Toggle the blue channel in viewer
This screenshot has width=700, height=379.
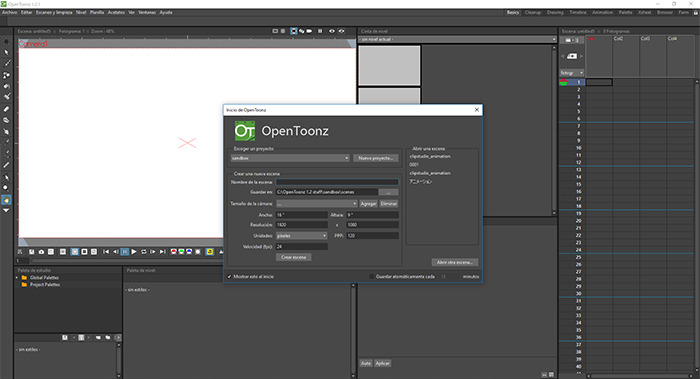[189, 252]
